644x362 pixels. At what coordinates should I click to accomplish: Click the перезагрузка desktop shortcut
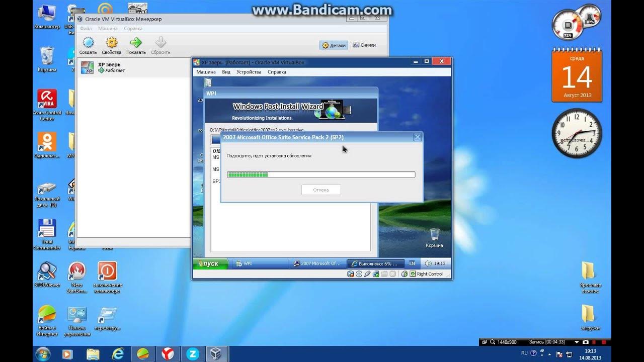point(107,318)
